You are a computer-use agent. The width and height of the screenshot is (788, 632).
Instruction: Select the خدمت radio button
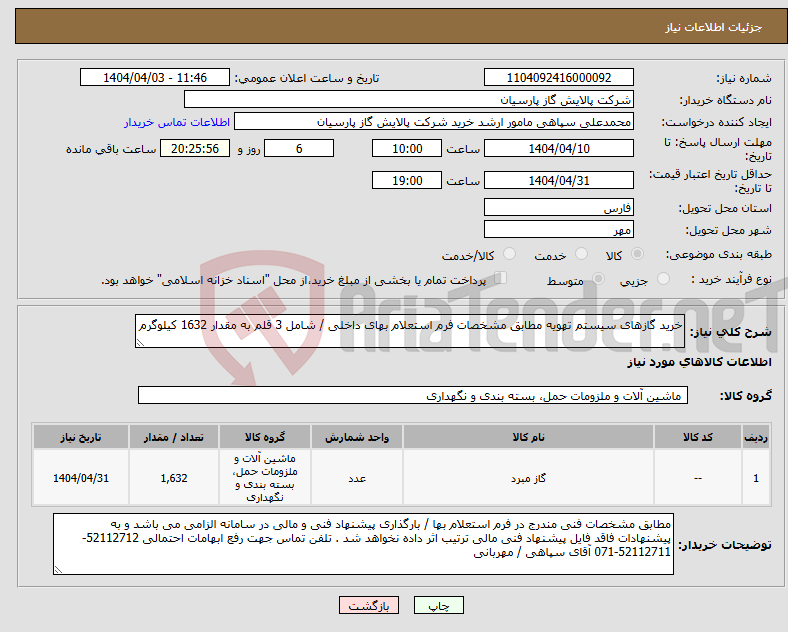[x=581, y=254]
